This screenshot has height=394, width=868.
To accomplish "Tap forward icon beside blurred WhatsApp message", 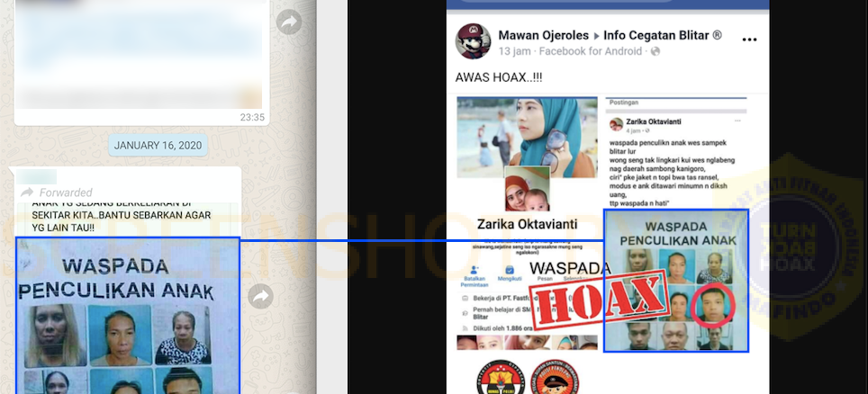I will point(289,22).
